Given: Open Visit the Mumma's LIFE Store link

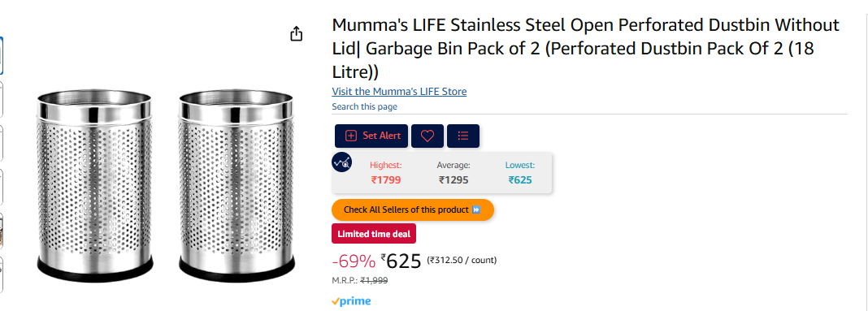Looking at the screenshot, I should point(399,91).
